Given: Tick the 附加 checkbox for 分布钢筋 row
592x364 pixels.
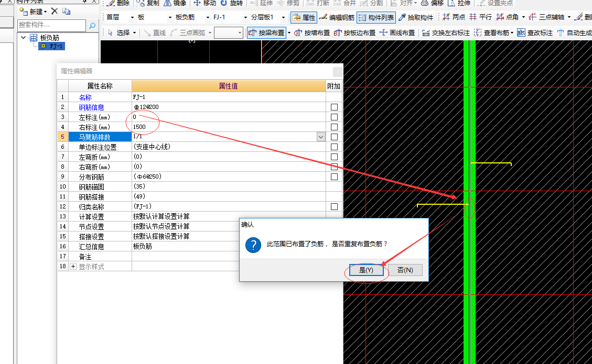Looking at the screenshot, I should (334, 177).
